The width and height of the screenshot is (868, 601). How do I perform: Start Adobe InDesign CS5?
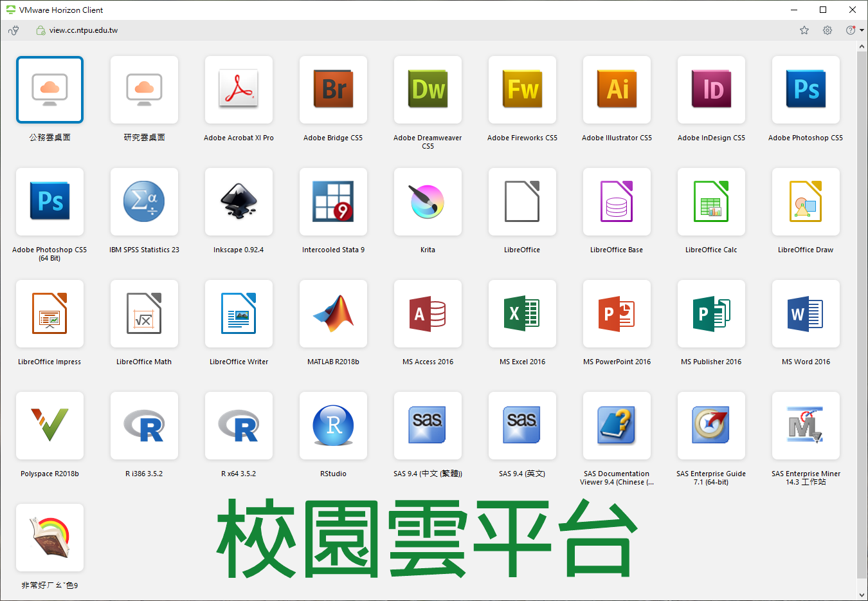711,89
